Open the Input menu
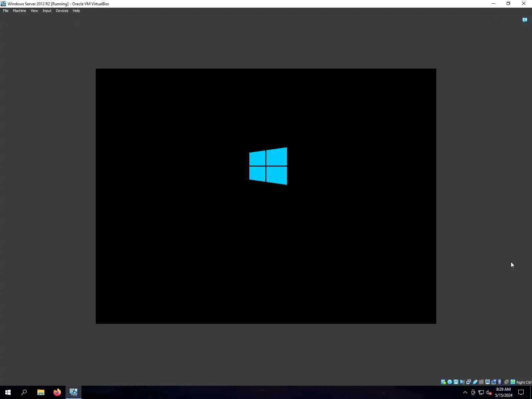The height and width of the screenshot is (399, 532). point(47,11)
